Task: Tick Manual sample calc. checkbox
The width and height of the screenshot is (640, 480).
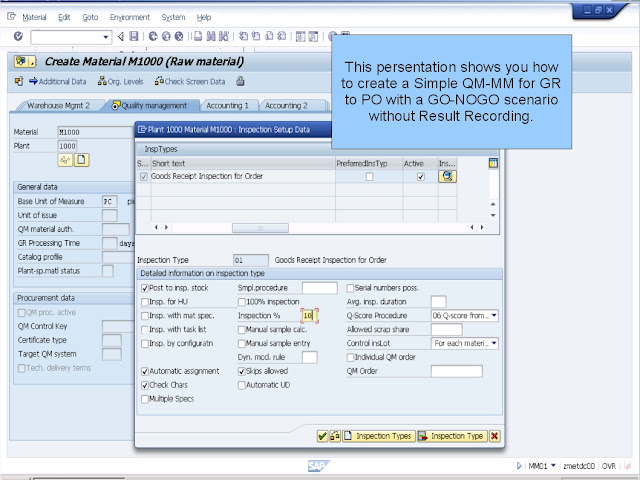Action: 242,330
